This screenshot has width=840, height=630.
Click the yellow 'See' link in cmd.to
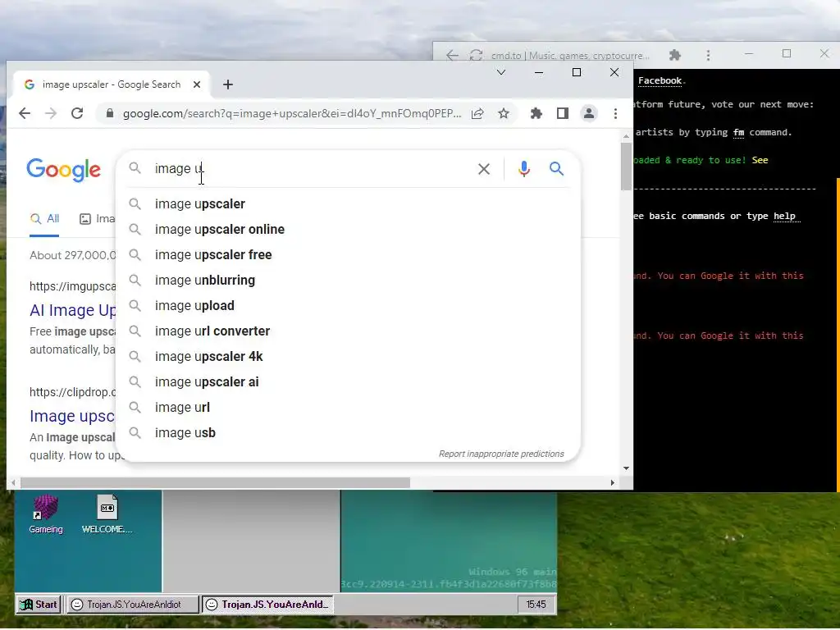(x=760, y=160)
